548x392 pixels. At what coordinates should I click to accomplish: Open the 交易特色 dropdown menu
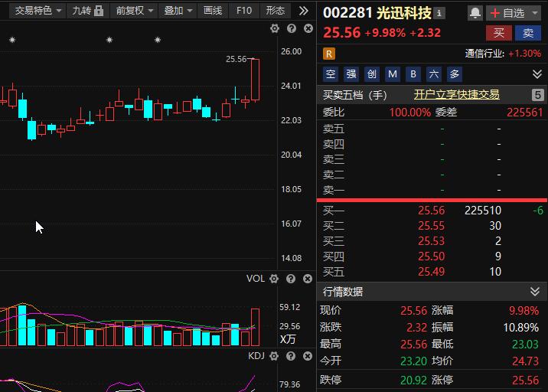[x=38, y=11]
